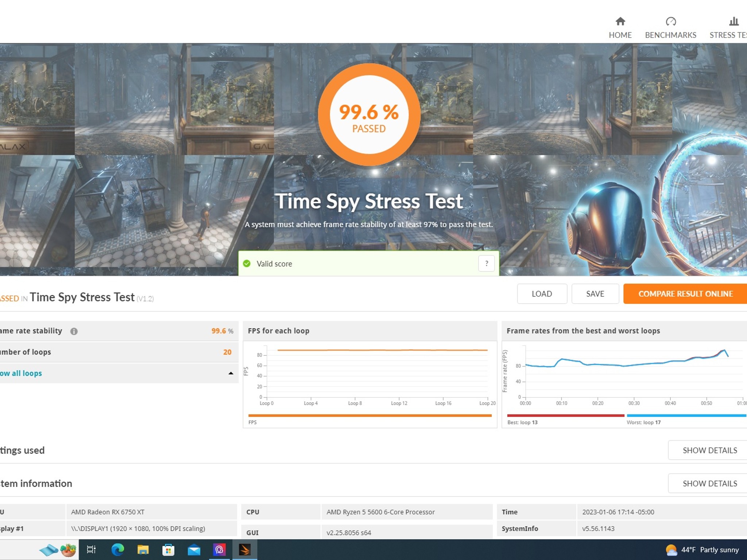Click the SAVE button
The width and height of the screenshot is (747, 560).
pyautogui.click(x=595, y=293)
